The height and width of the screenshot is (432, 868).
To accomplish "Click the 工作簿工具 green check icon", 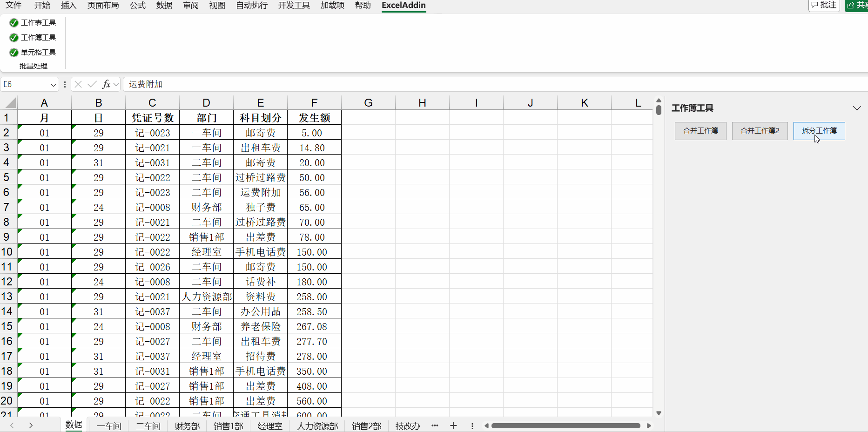I will [x=14, y=38].
